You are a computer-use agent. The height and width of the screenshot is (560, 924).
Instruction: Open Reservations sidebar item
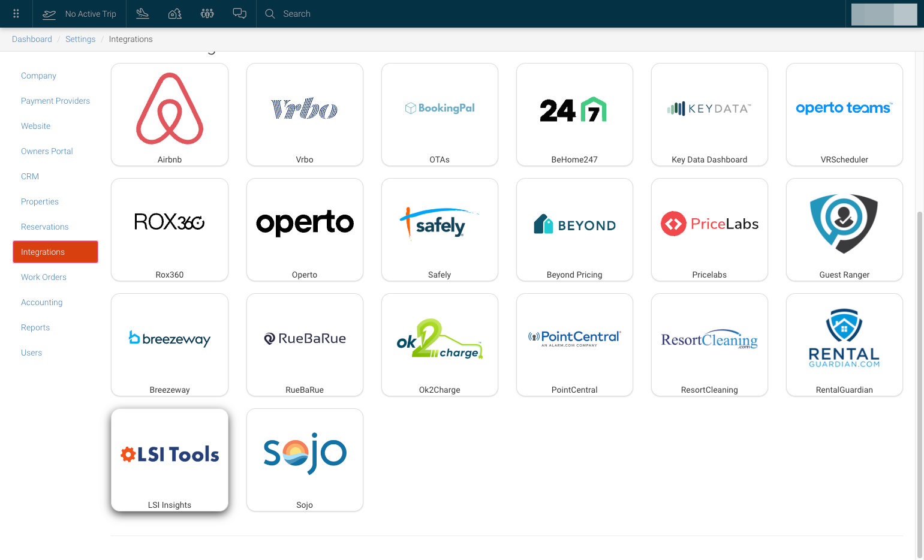pos(44,227)
